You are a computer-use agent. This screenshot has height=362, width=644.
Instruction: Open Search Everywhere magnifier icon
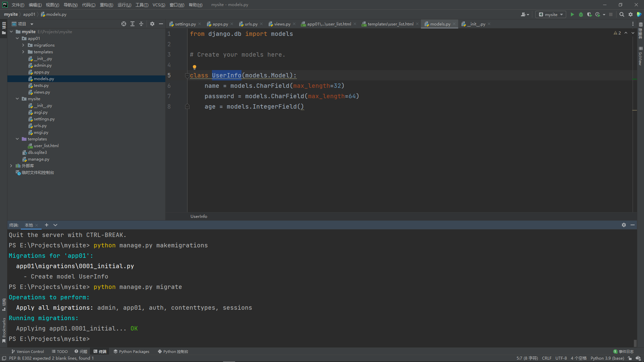click(x=622, y=14)
